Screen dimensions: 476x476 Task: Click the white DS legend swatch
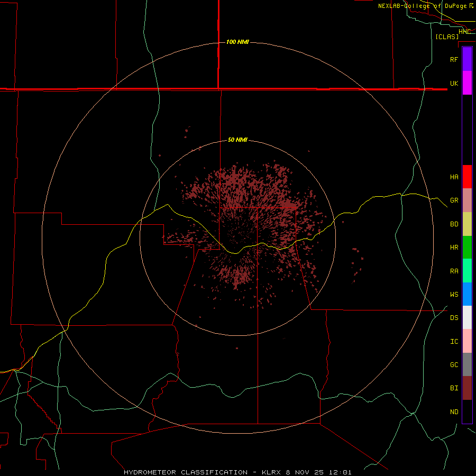coord(467,317)
